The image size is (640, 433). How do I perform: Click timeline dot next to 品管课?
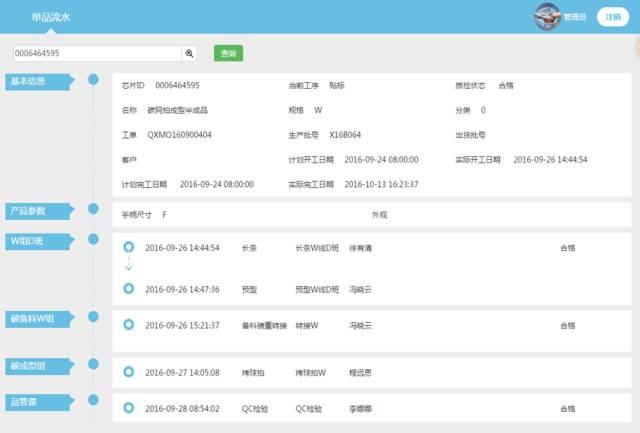[x=93, y=400]
